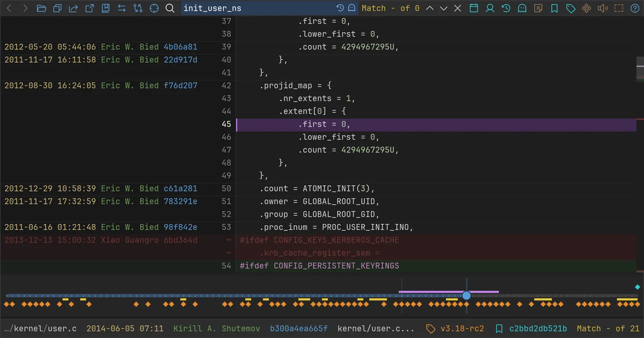Click the first orange diamond timeline marker
Viewport: 644px width, 338px height.
pos(6,304)
